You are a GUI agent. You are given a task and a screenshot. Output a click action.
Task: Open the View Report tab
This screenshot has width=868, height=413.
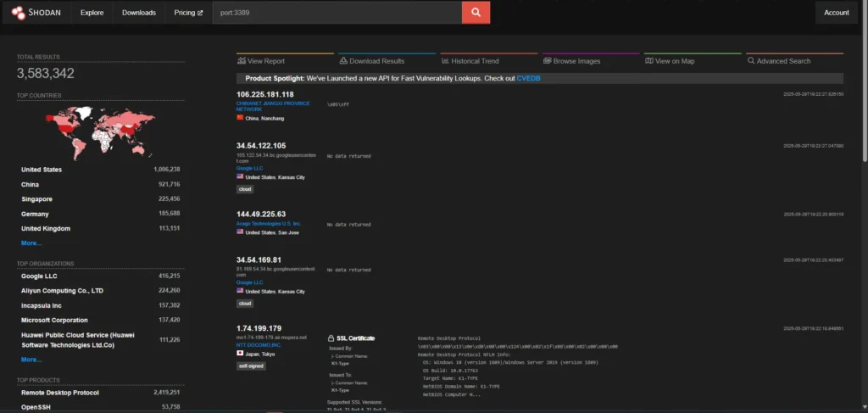click(261, 61)
